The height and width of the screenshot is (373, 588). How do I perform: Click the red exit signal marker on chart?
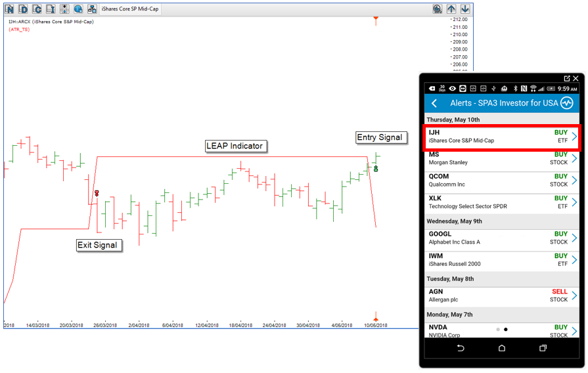[97, 193]
